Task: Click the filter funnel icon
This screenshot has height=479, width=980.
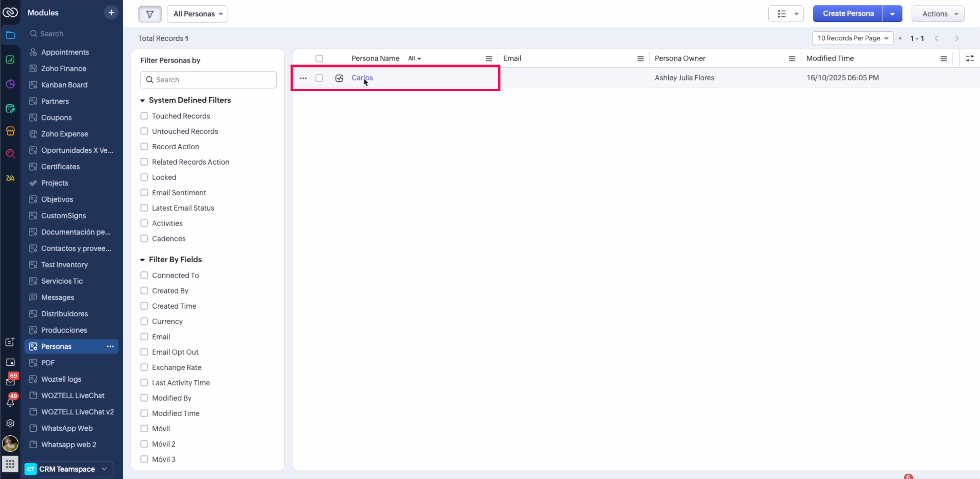Action: pos(150,14)
